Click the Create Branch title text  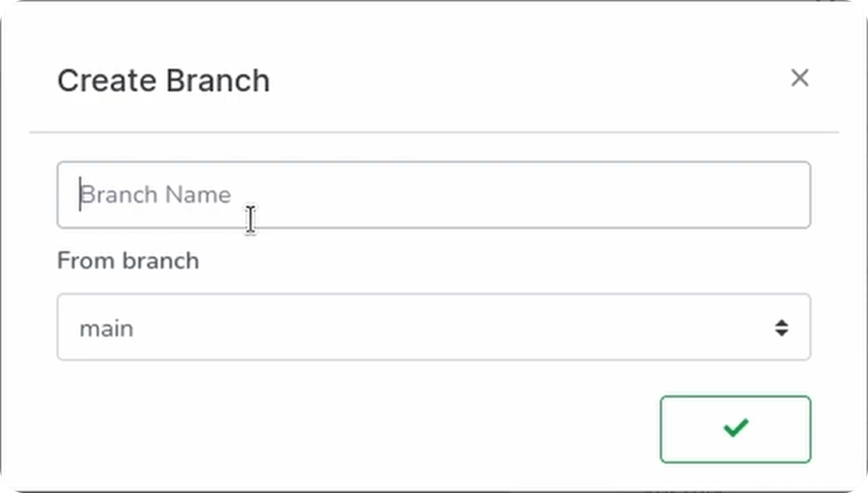click(163, 80)
